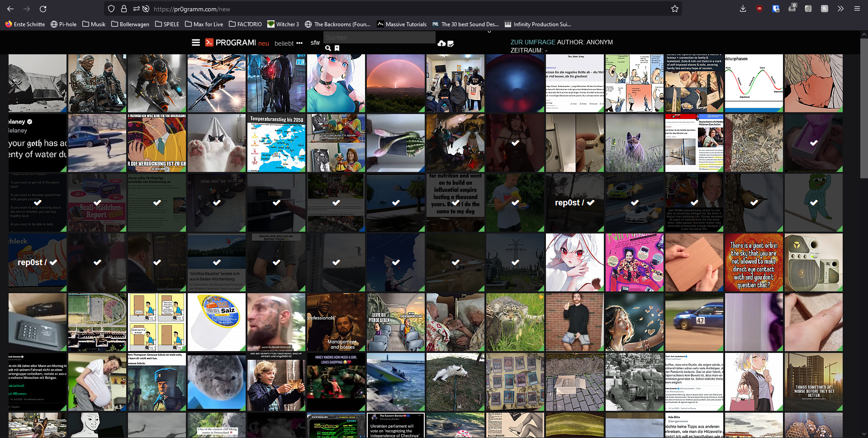Expand the Max for Live bookmark folder
Viewport: 868px width, 438px height.
click(x=204, y=24)
